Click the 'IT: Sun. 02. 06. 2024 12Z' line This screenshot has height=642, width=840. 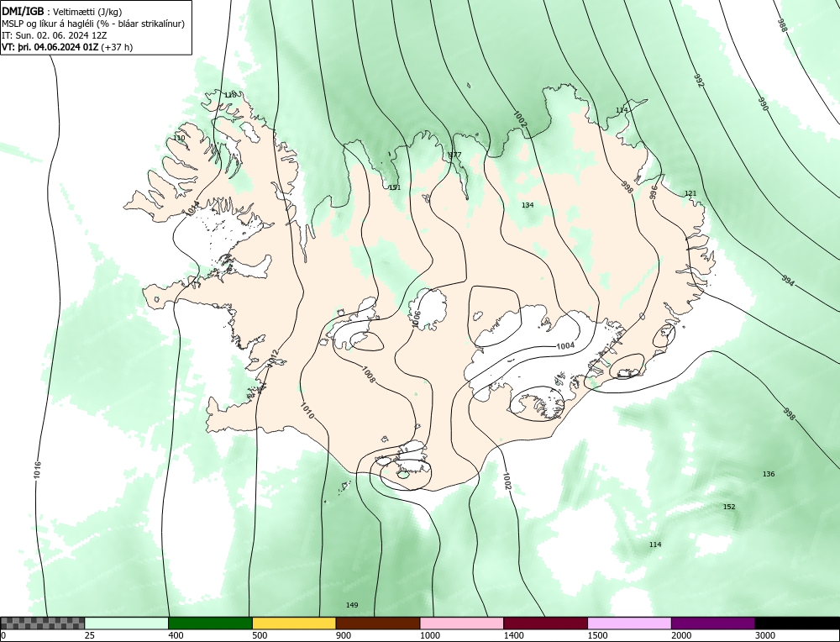pos(54,35)
